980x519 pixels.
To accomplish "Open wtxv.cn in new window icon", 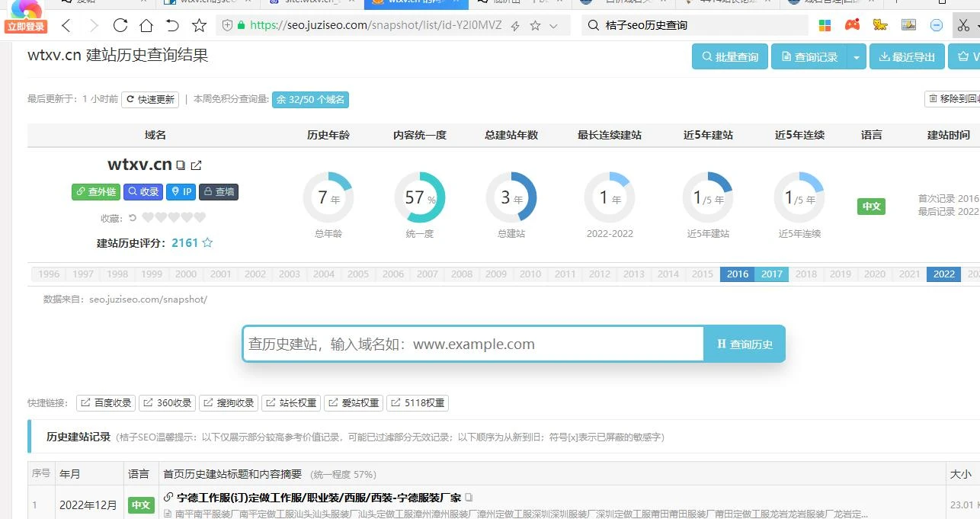I will point(196,165).
